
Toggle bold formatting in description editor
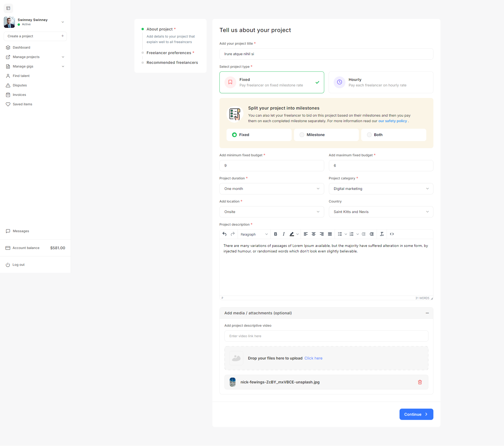point(275,234)
